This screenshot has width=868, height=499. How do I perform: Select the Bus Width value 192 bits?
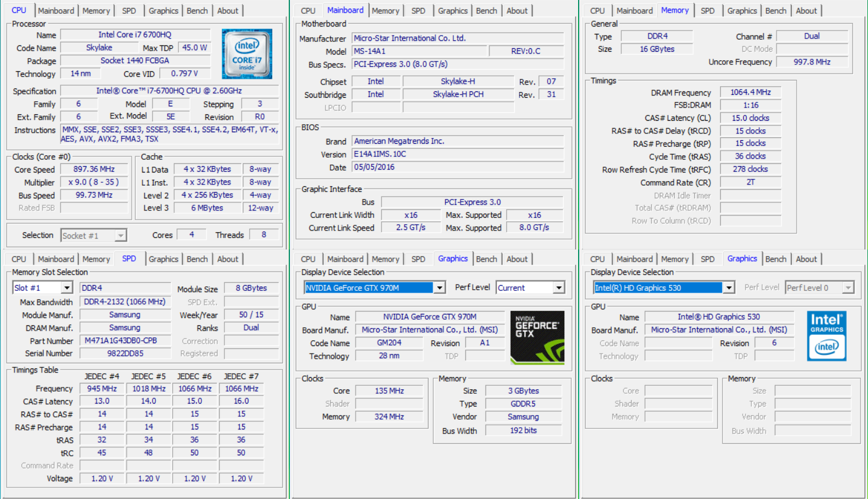point(523,430)
